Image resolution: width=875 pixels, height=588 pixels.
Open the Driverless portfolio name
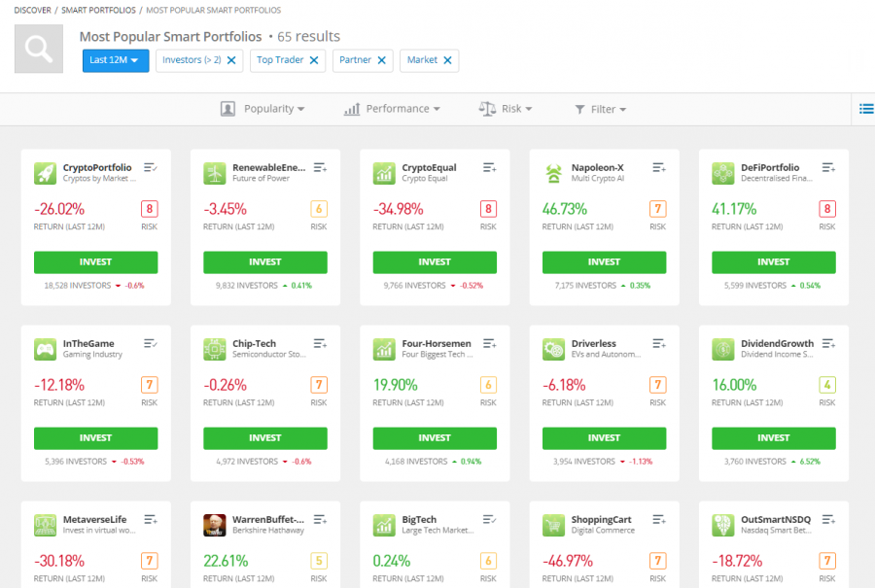(594, 344)
